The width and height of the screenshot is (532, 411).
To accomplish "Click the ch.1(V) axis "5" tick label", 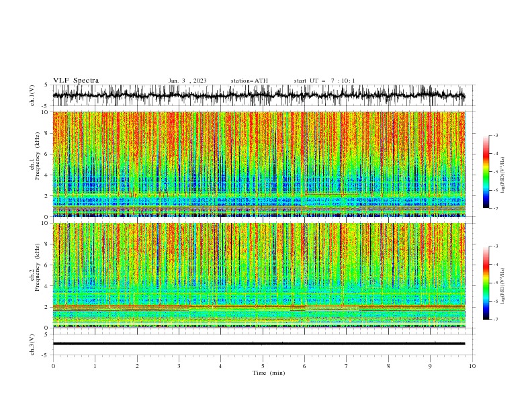I will tap(46, 85).
